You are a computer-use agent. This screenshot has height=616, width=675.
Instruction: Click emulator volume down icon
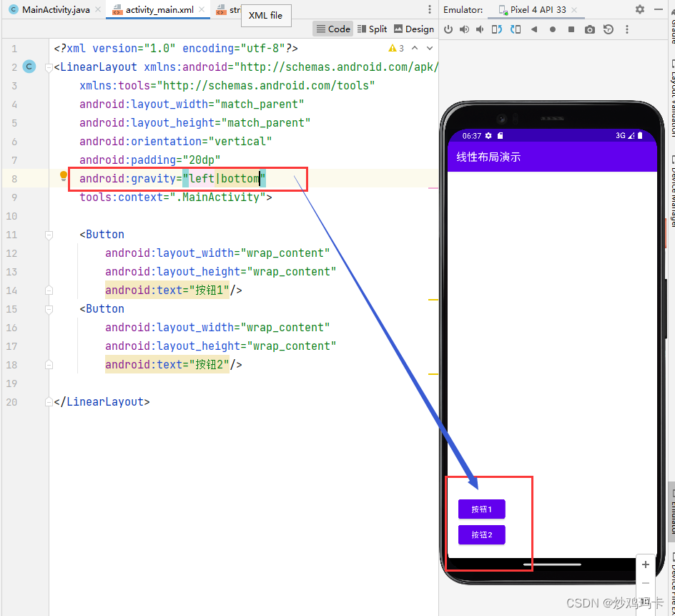pos(480,29)
